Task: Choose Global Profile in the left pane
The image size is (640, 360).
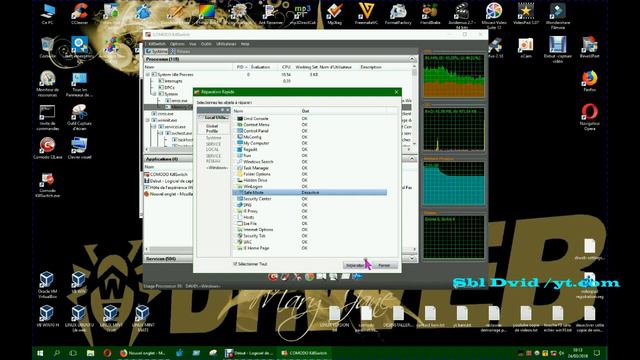Action: coord(212,129)
